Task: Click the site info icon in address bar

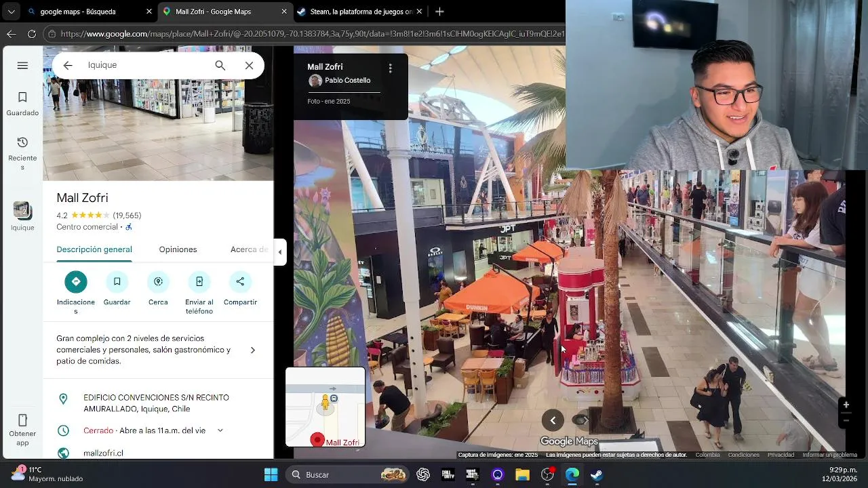Action: pos(52,33)
